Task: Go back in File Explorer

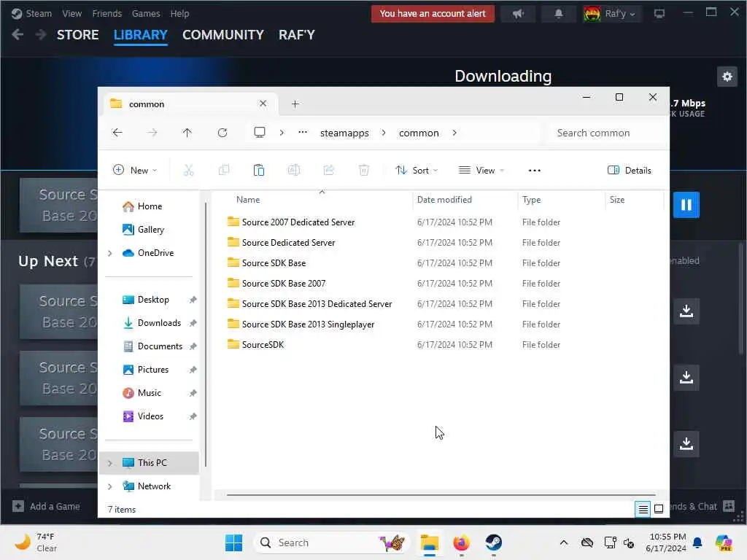Action: pos(117,133)
